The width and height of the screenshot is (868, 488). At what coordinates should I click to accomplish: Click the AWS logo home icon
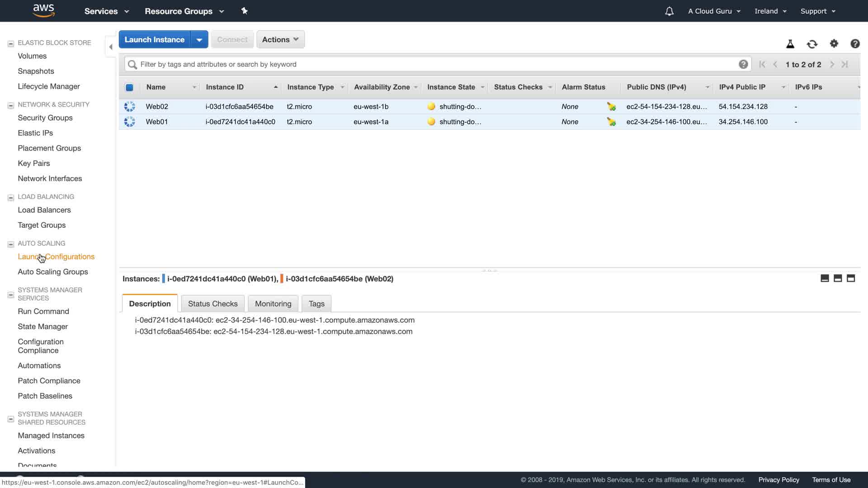44,10
